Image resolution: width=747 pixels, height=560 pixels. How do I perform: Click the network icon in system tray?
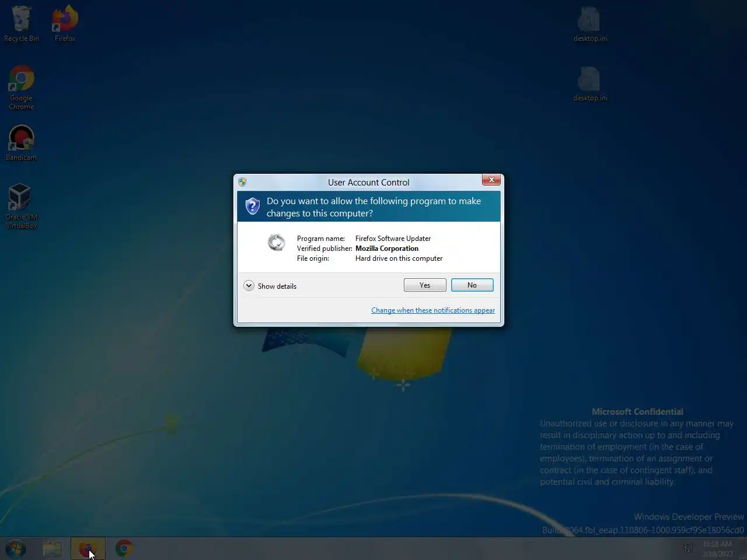coord(687,548)
